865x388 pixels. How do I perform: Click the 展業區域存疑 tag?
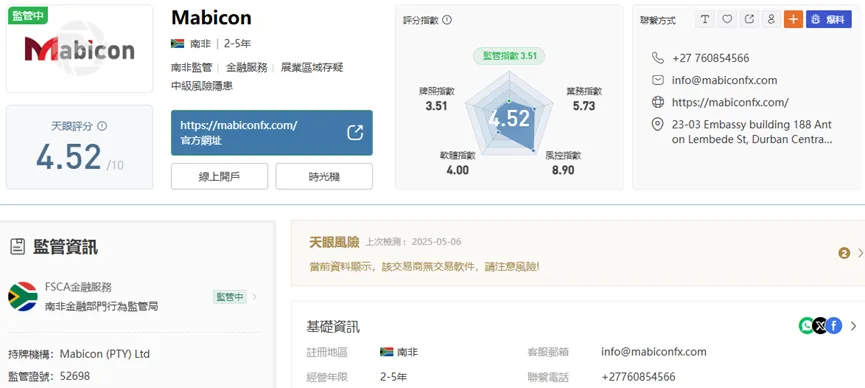[312, 67]
